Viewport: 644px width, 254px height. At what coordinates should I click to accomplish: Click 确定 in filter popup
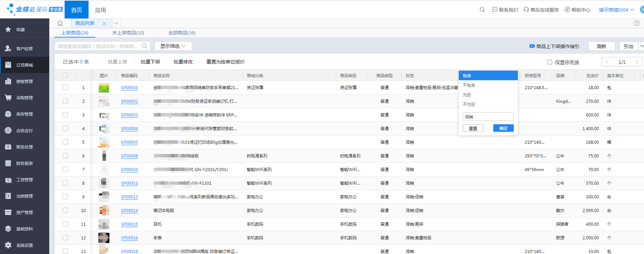point(503,128)
